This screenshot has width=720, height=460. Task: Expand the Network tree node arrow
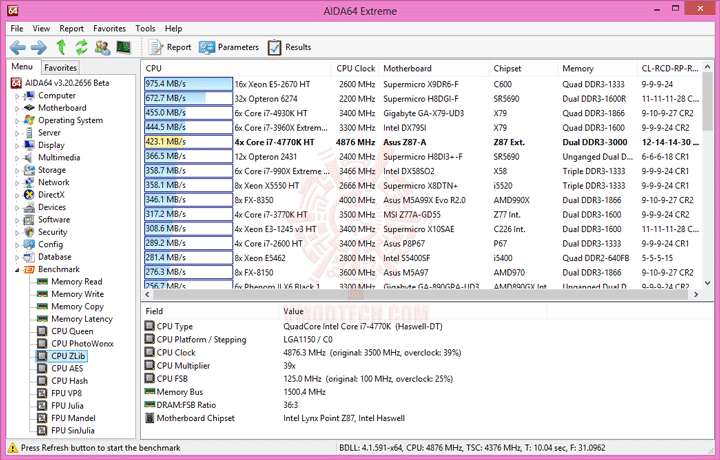point(17,183)
